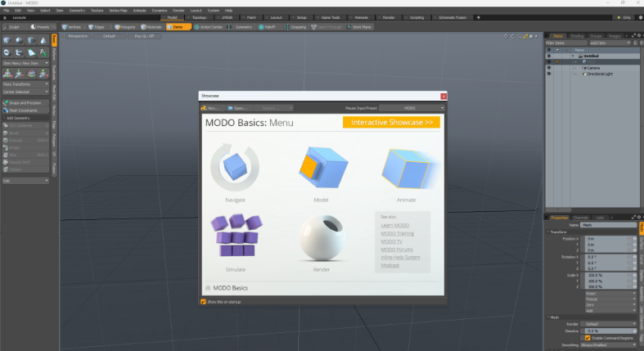644x351 pixels.
Task: Open the Center Selected dropdown
Action: point(25,92)
